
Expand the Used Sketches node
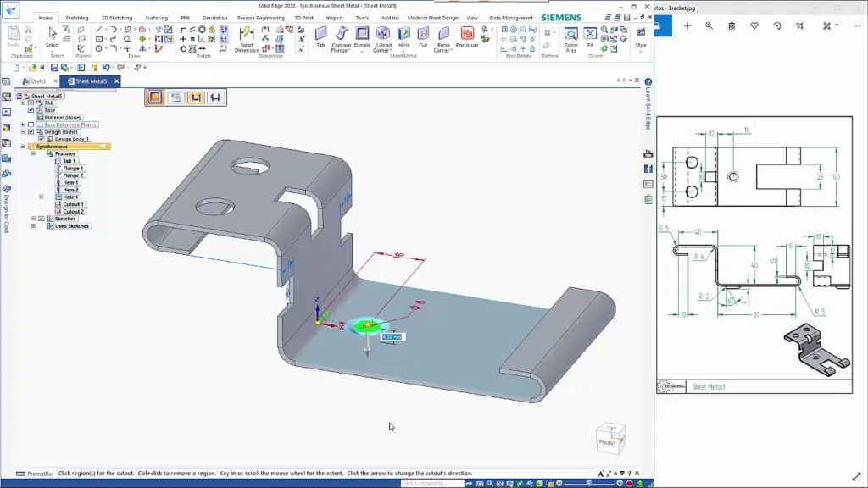[x=33, y=225]
